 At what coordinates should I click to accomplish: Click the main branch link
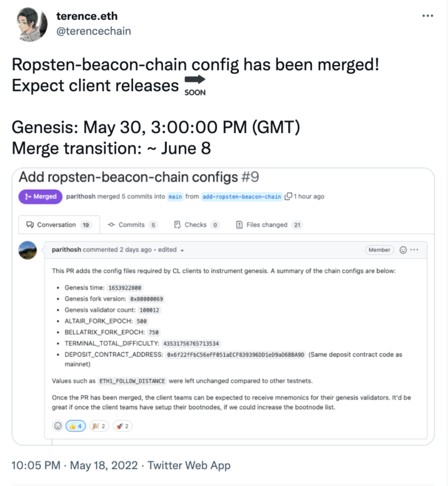[x=175, y=196]
